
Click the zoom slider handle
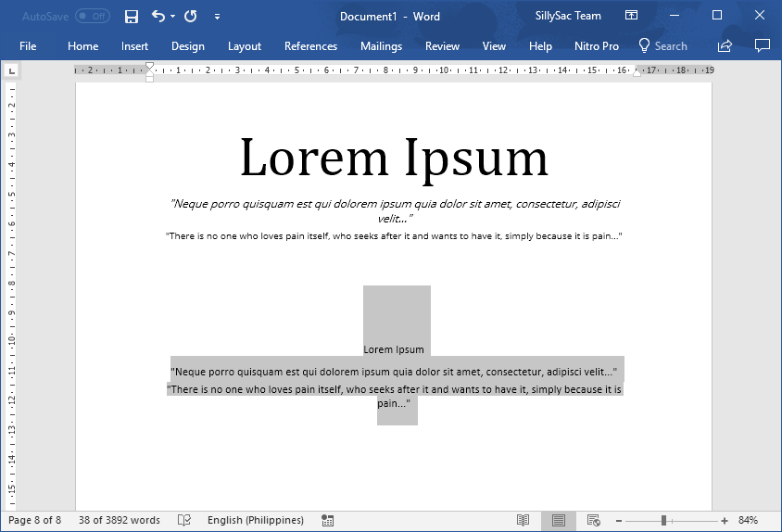pos(663,520)
